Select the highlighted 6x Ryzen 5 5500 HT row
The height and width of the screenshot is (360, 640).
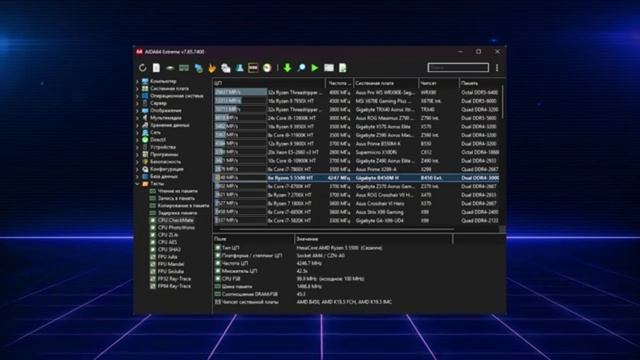[x=356, y=178]
